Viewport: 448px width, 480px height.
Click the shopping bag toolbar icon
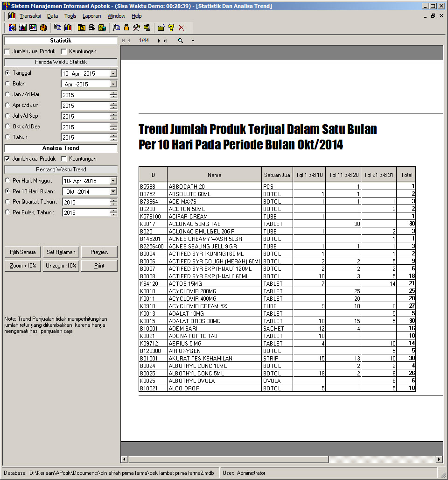coord(43,28)
